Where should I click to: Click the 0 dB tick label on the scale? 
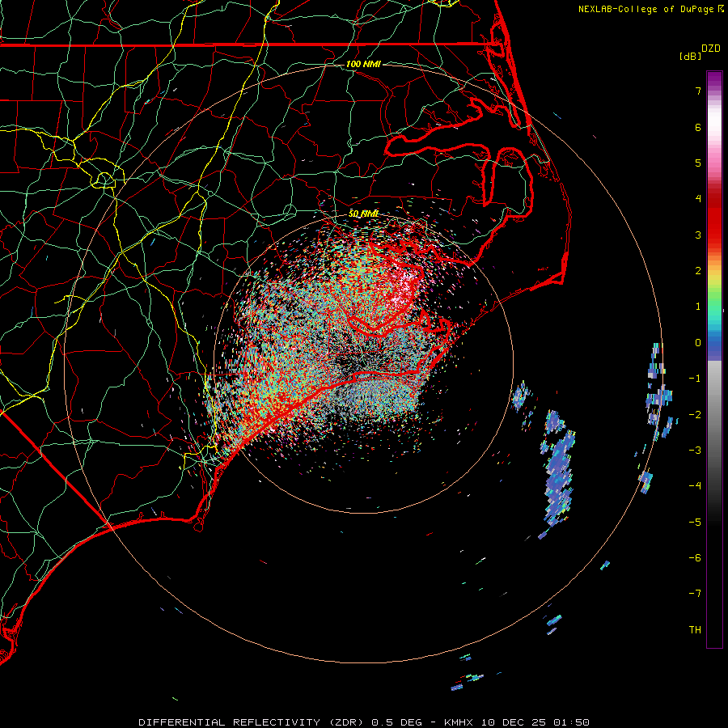[x=698, y=343]
